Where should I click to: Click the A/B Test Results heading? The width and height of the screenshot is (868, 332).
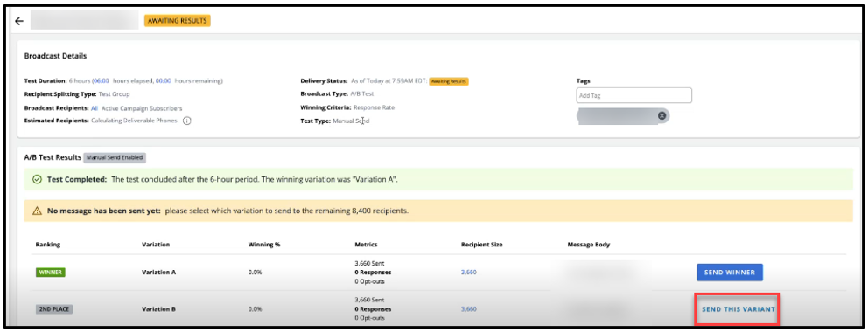coord(52,157)
